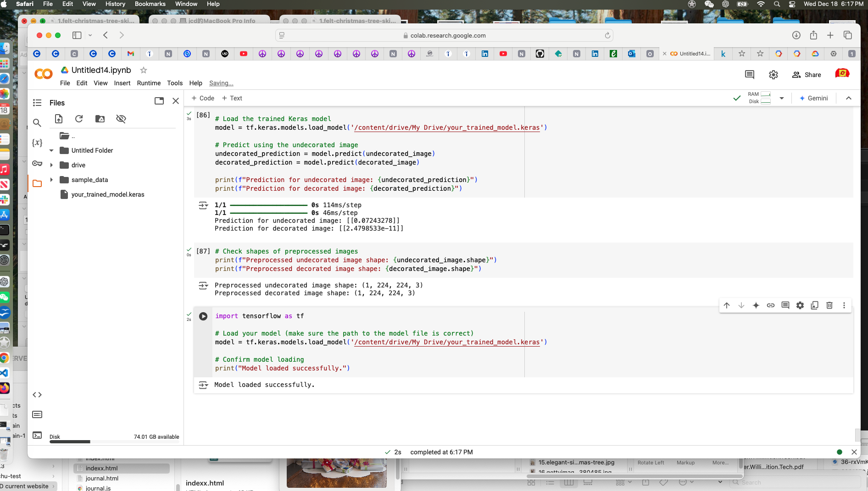Click the Share button
Screen dimensions: 868x491
tap(807, 75)
